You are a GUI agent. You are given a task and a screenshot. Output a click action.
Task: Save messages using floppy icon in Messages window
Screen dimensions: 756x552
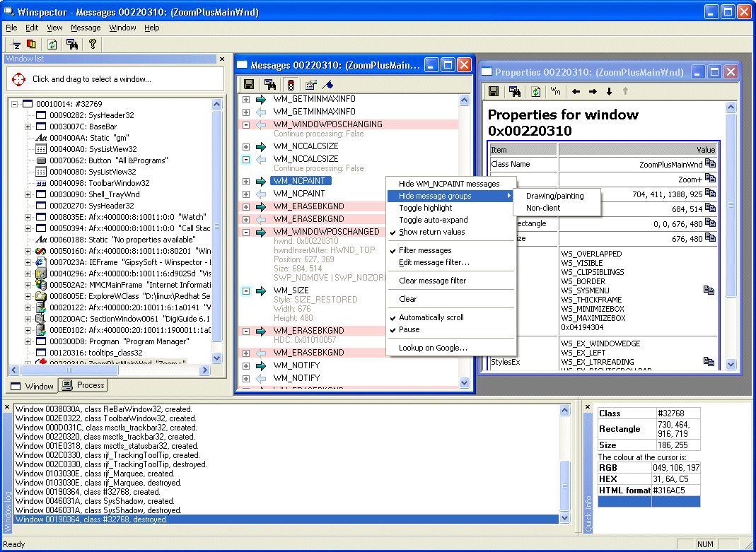249,85
